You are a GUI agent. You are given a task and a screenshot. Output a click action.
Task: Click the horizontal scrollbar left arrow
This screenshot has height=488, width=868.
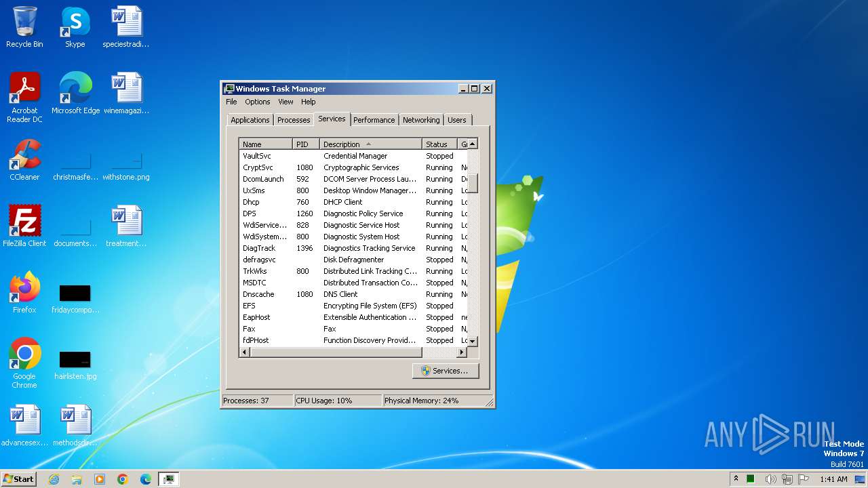click(245, 352)
